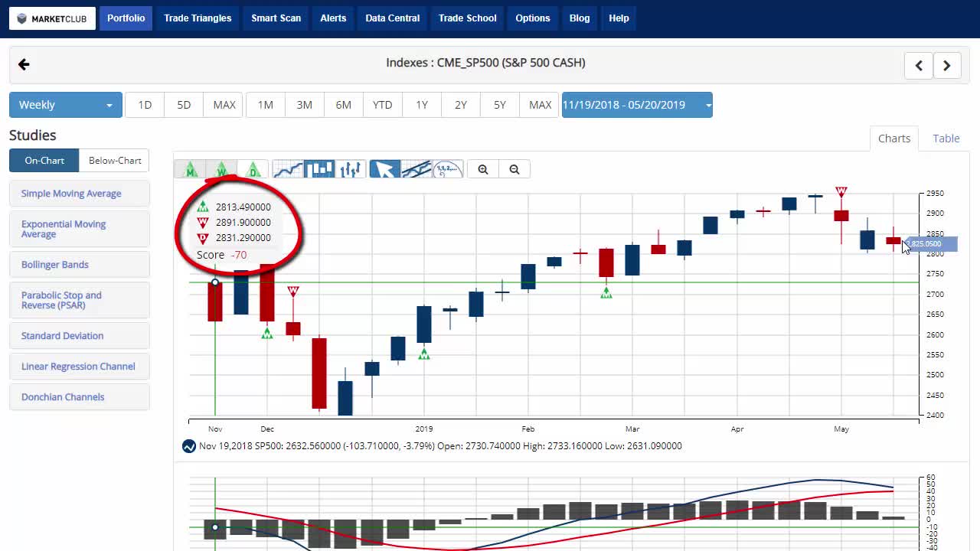Screen dimensions: 980x551
Task: Go back using the left arrow
Action: pyautogui.click(x=24, y=64)
